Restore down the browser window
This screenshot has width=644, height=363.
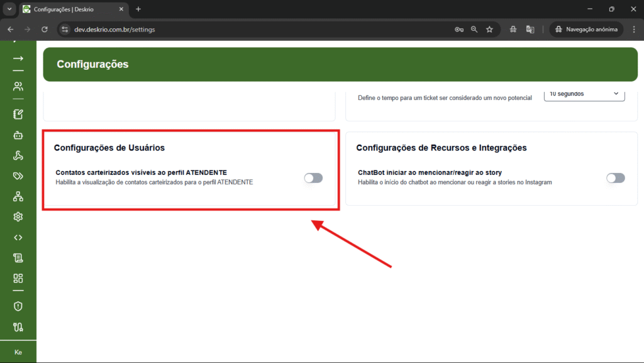tap(611, 9)
